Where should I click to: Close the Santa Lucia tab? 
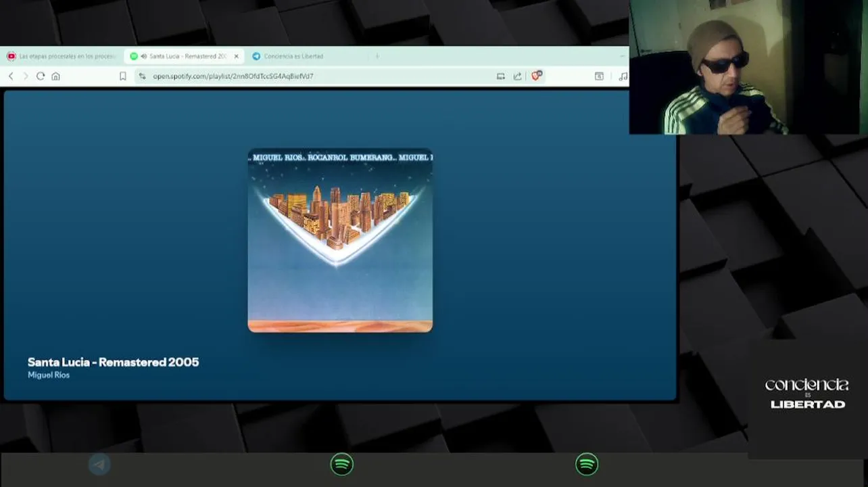[x=236, y=56]
